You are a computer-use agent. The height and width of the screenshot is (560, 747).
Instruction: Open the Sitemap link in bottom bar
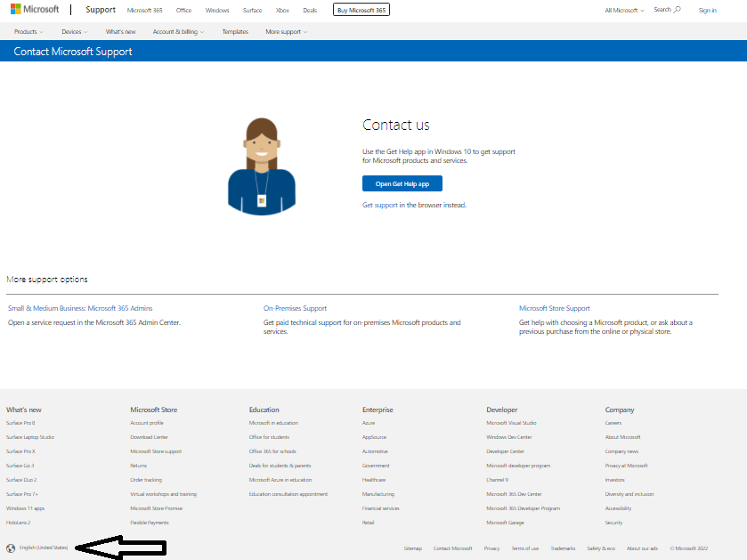coord(413,548)
